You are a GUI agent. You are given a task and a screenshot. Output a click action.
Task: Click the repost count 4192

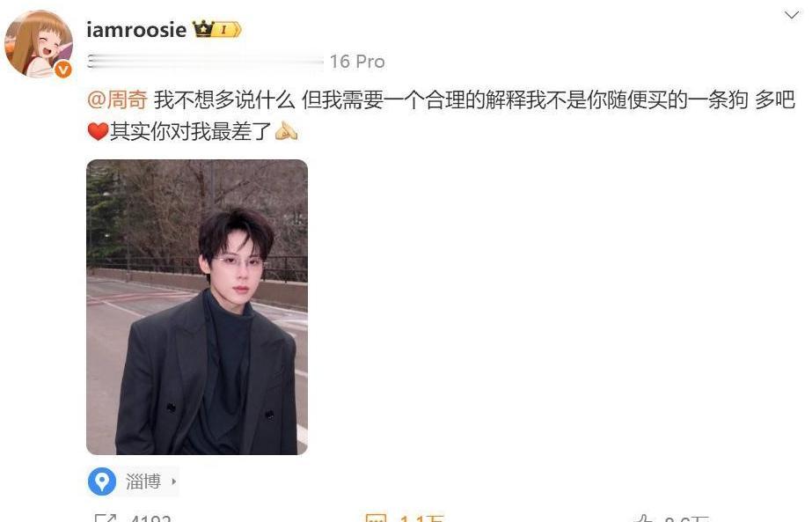pos(150,518)
